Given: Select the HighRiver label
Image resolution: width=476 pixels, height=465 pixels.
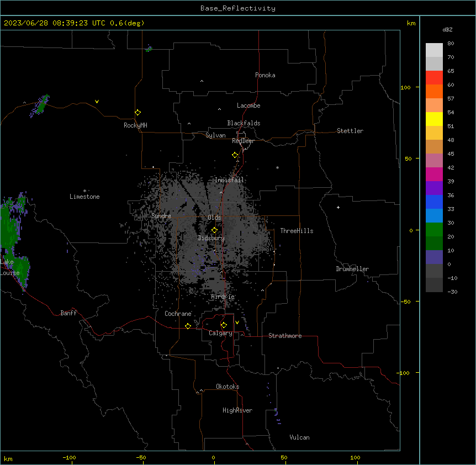Looking at the screenshot, I should (x=237, y=410).
